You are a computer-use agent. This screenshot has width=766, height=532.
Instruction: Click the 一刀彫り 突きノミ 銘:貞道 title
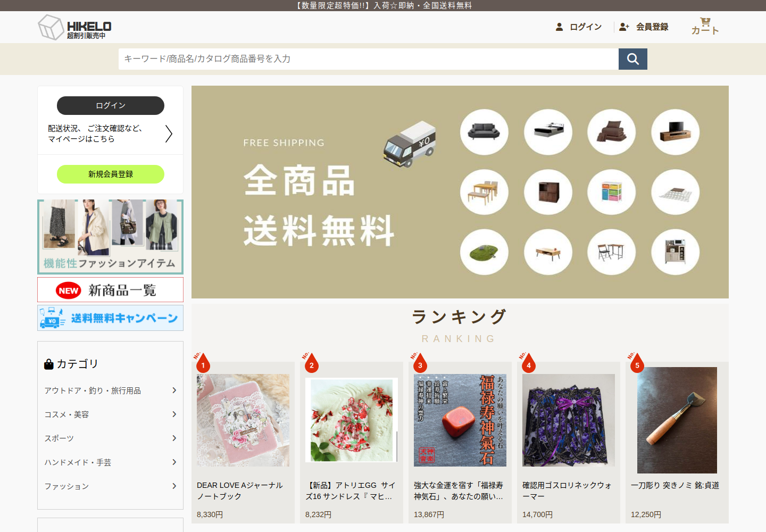tap(675, 485)
